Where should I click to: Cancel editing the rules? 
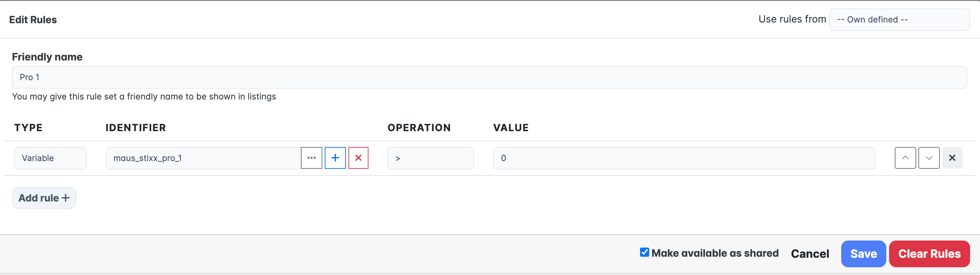click(x=810, y=254)
